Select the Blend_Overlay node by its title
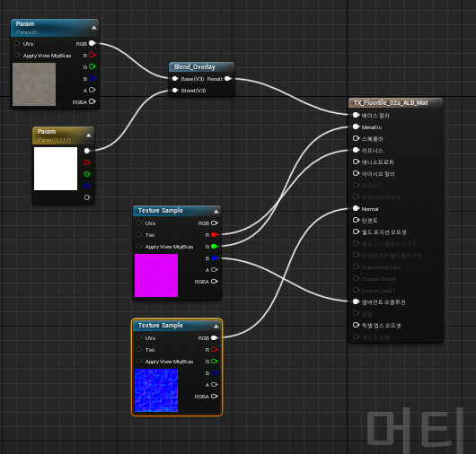The width and height of the screenshot is (476, 454). [x=195, y=66]
